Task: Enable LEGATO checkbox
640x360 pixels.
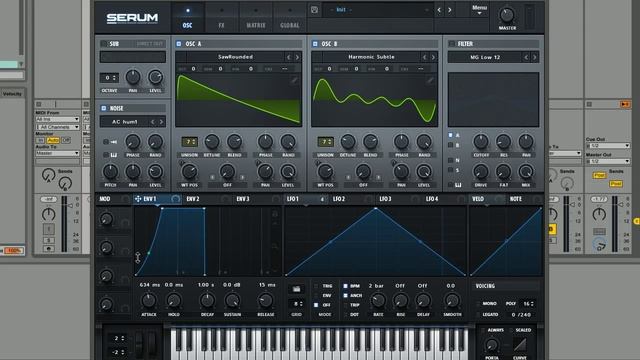Action: tap(478, 315)
